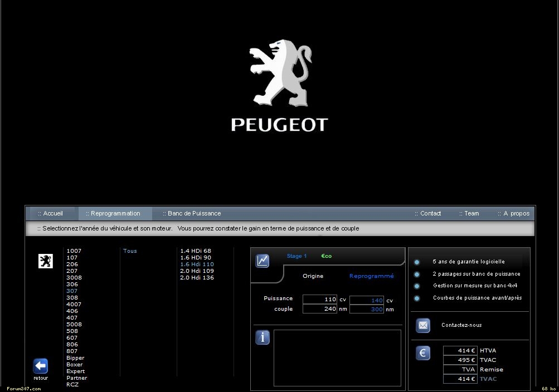
Task: Choose the 308 model in the list
Action: (x=72, y=298)
